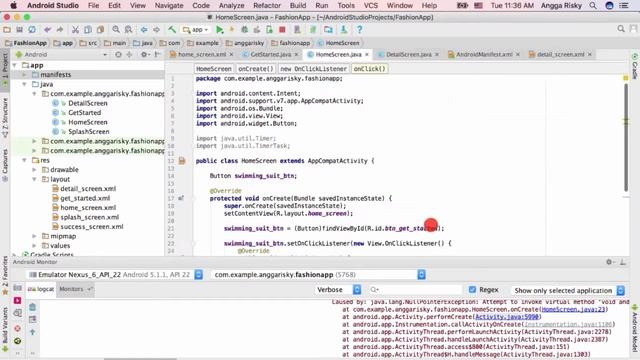
Task: Click the Undo arrow icon
Action: point(47,29)
